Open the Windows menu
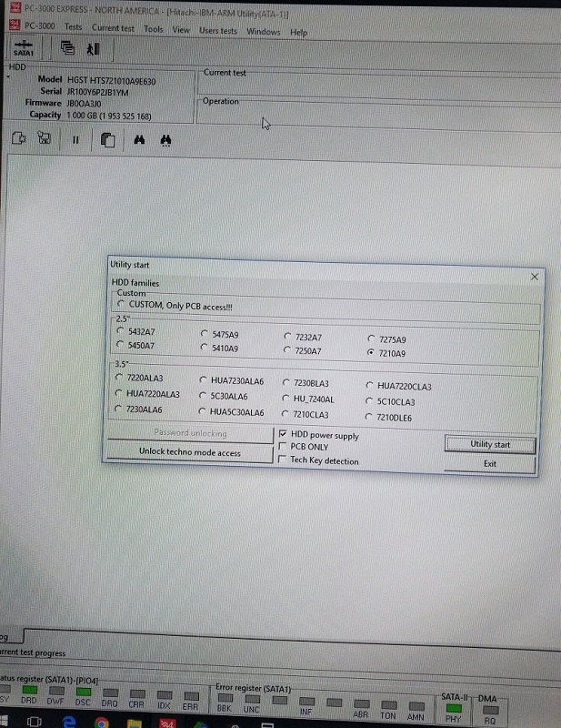The width and height of the screenshot is (561, 728). [263, 32]
